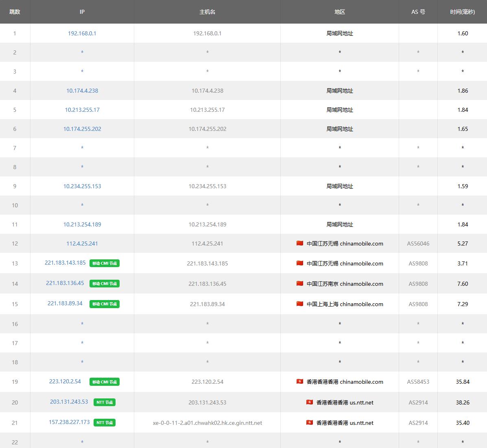Click asterisk IP link on hop 17
The width and height of the screenshot is (487, 448).
click(82, 343)
